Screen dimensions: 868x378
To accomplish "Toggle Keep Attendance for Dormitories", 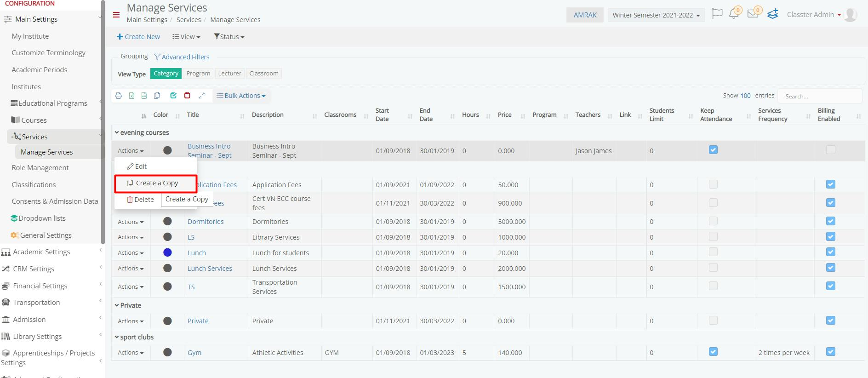I will pyautogui.click(x=713, y=221).
